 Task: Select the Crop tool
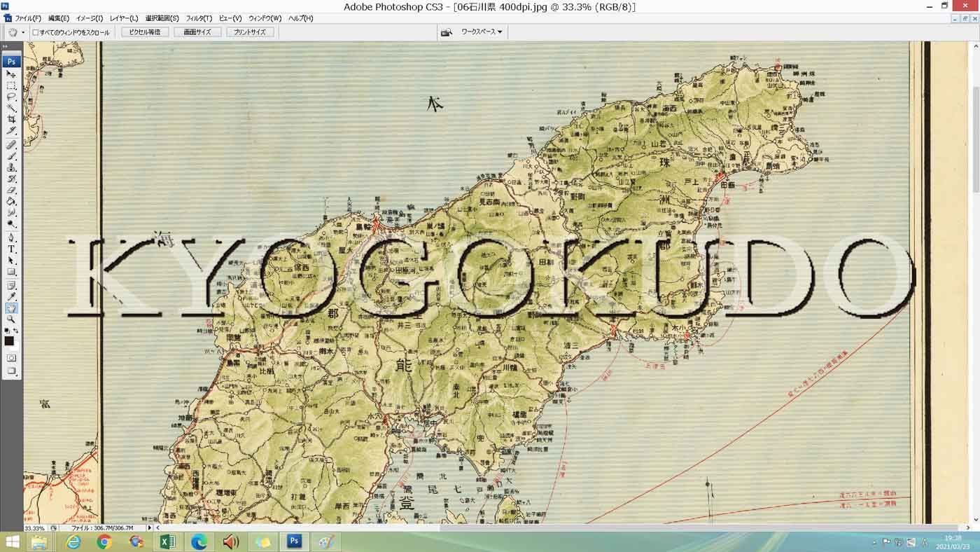[x=11, y=120]
